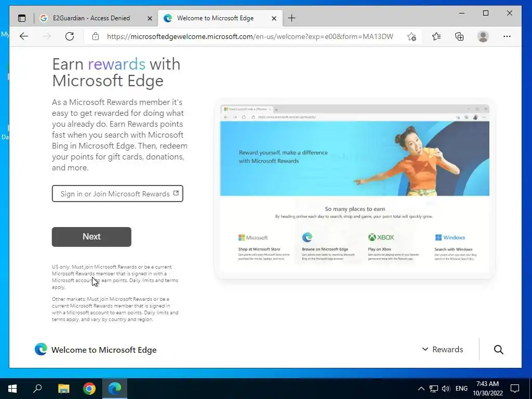This screenshot has width=532, height=399.
Task: Open Windows taskbar search
Action: point(37,389)
